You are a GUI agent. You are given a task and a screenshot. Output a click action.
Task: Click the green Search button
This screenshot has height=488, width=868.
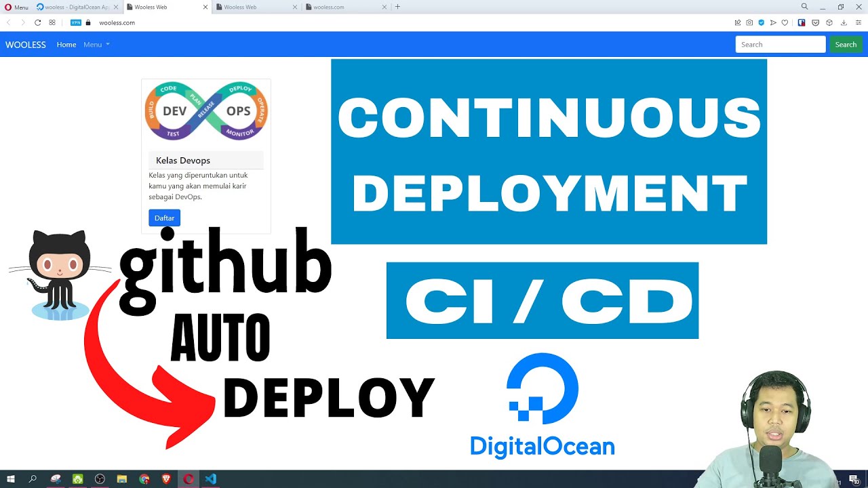tap(846, 45)
